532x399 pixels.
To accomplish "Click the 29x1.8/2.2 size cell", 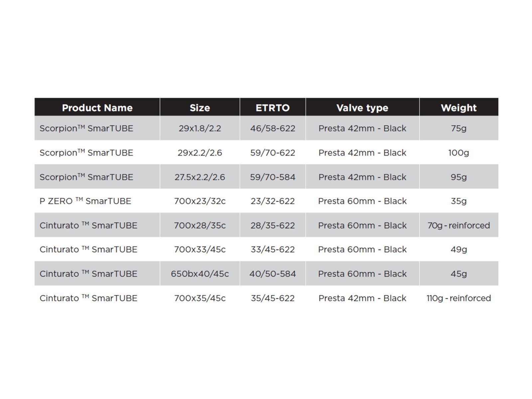I will pos(199,128).
